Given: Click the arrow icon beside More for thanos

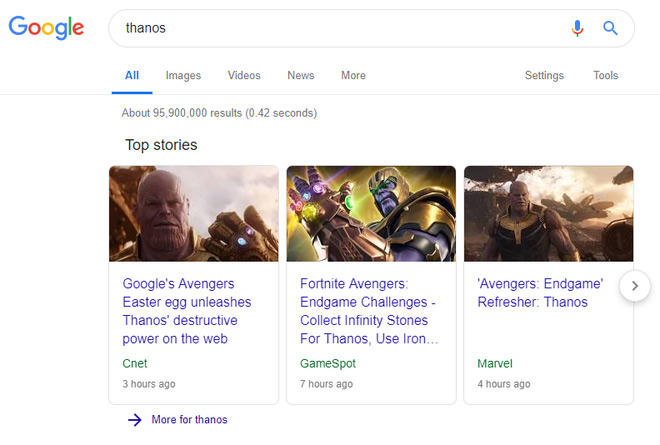Looking at the screenshot, I should (134, 420).
